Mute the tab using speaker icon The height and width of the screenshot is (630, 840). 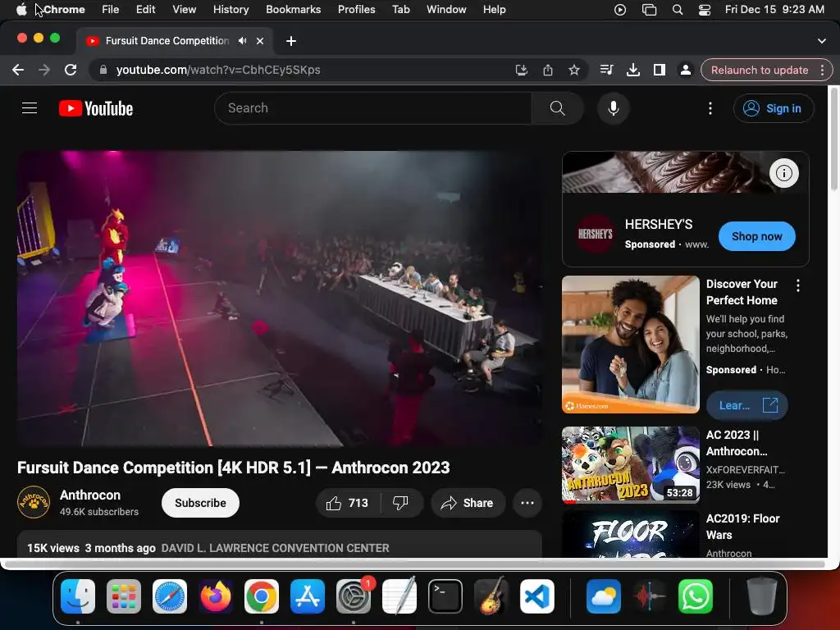click(243, 41)
